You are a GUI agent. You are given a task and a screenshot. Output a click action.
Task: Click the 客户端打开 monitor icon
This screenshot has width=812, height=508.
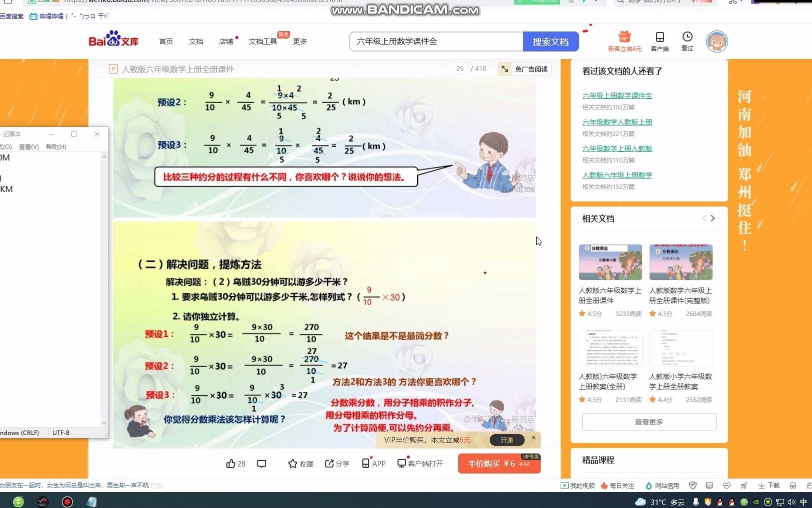point(402,463)
